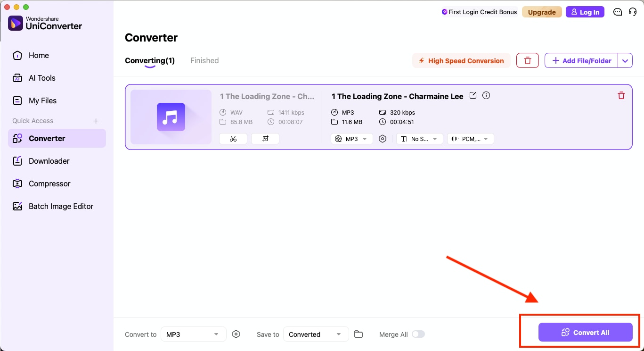Delete the Charmaine Lee file via trash icon
This screenshot has width=644, height=351.
tap(621, 95)
